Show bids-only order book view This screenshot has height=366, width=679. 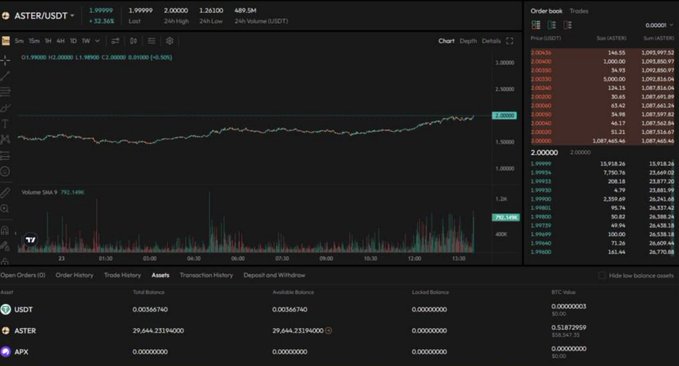tap(552, 25)
